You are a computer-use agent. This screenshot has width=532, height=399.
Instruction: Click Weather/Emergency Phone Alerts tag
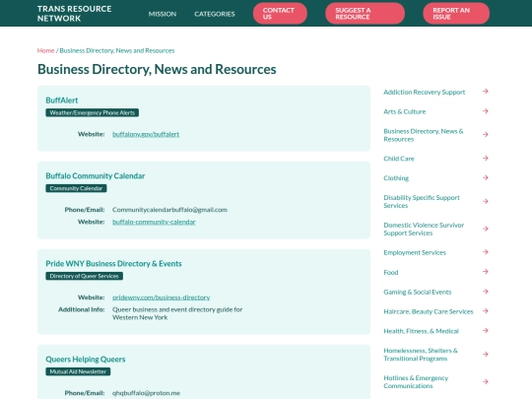tap(93, 112)
